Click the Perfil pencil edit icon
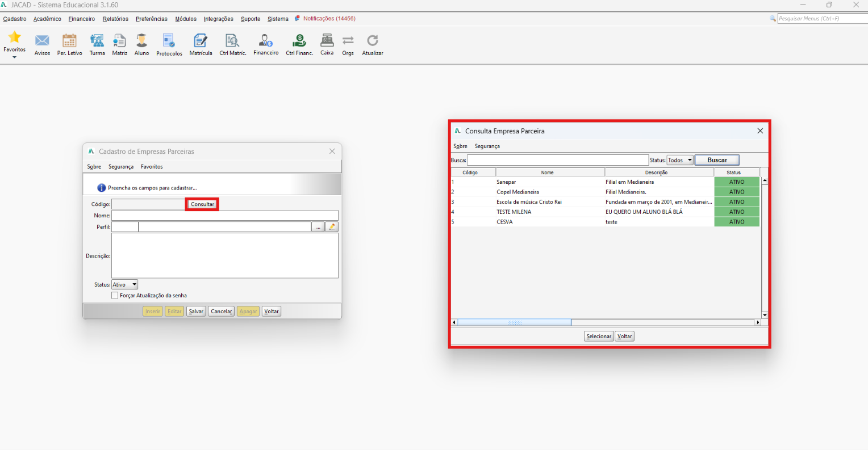868x450 pixels. click(332, 227)
